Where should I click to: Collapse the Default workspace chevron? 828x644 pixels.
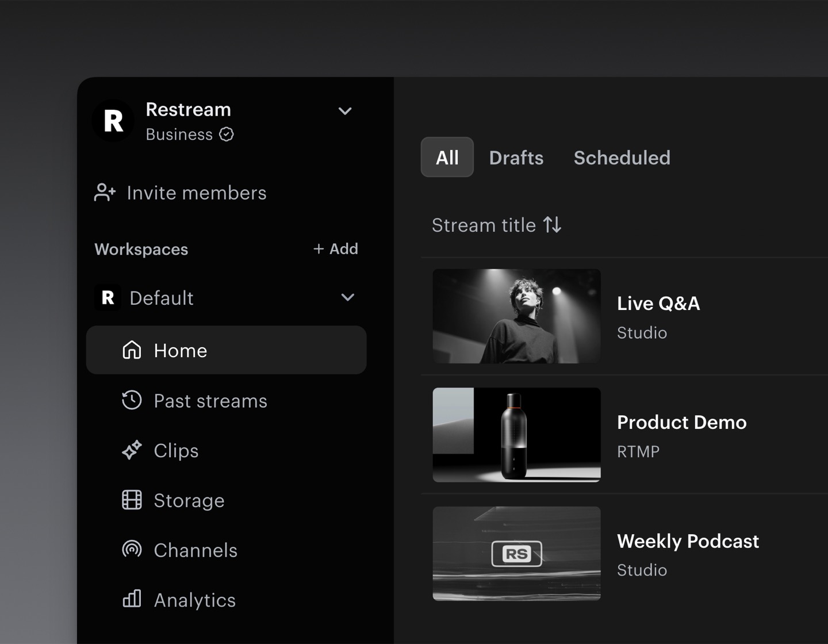pos(348,297)
